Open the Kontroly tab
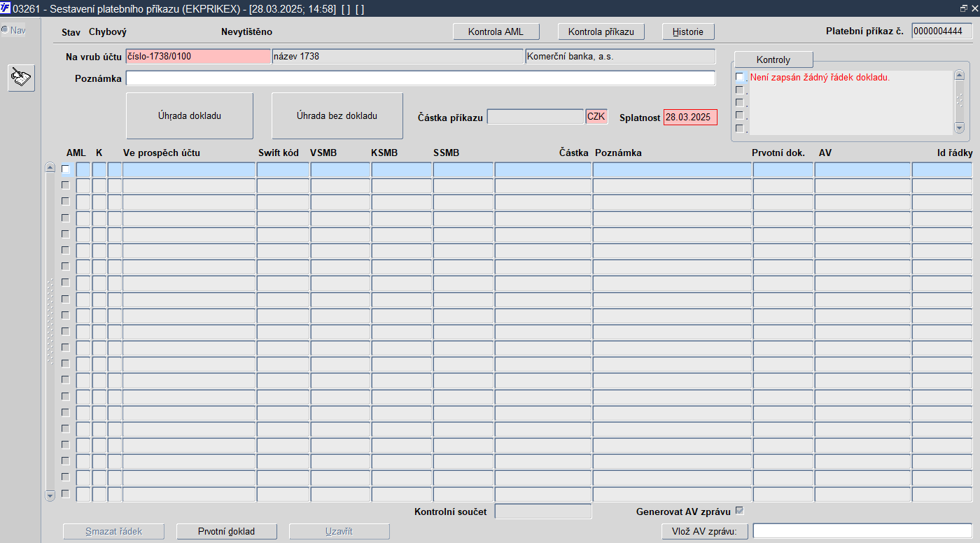This screenshot has height=543, width=980. (x=773, y=59)
